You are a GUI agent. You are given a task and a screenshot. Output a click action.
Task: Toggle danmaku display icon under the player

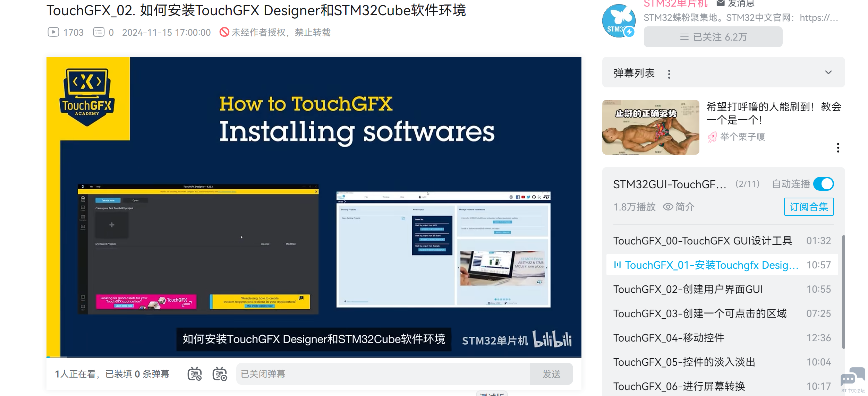click(195, 374)
